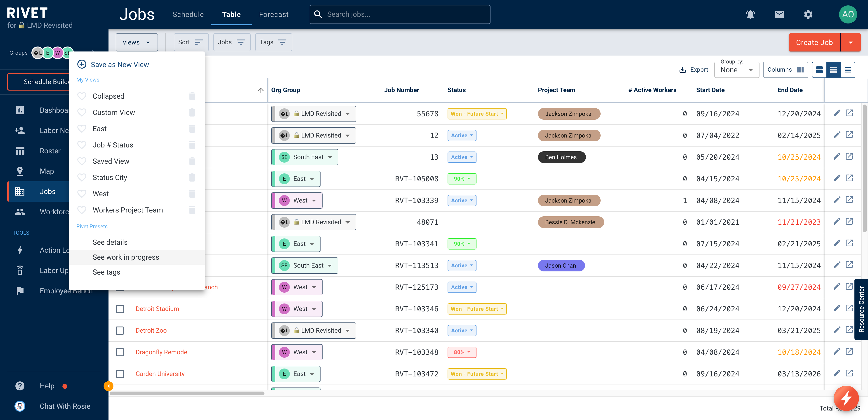Click Jackson Zimpoka tag on job 12
This screenshot has height=420, width=868.
click(x=569, y=135)
